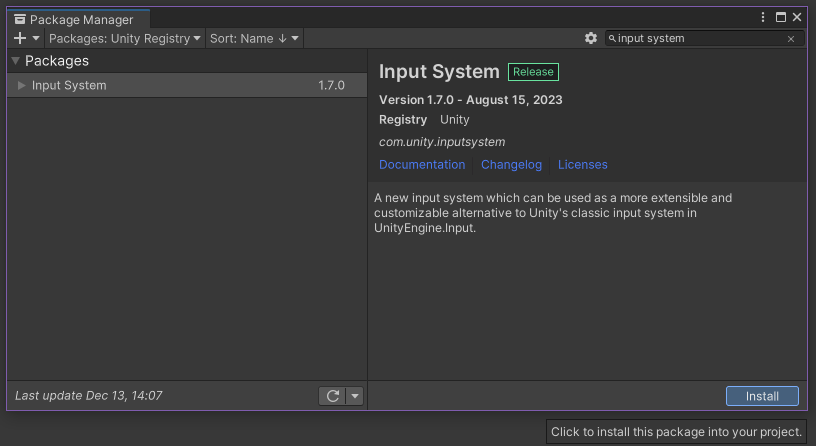Open the Licenses link

pyautogui.click(x=583, y=165)
